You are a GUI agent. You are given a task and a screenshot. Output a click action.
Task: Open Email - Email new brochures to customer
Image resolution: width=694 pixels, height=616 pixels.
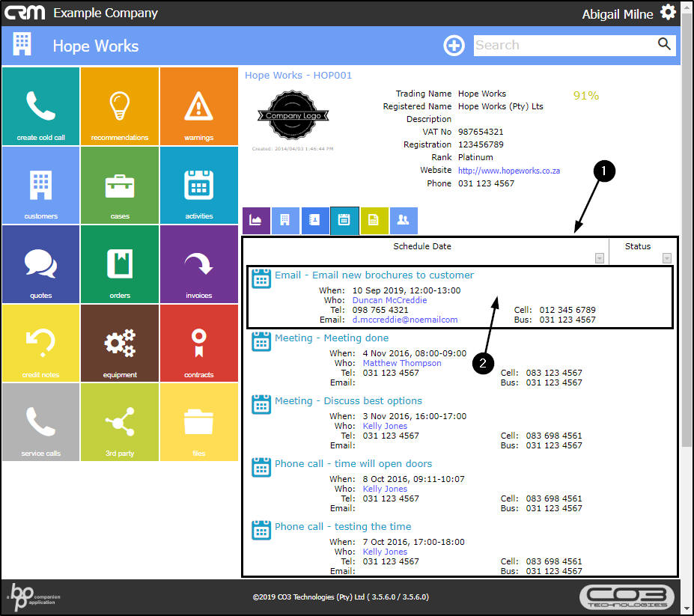(x=374, y=275)
